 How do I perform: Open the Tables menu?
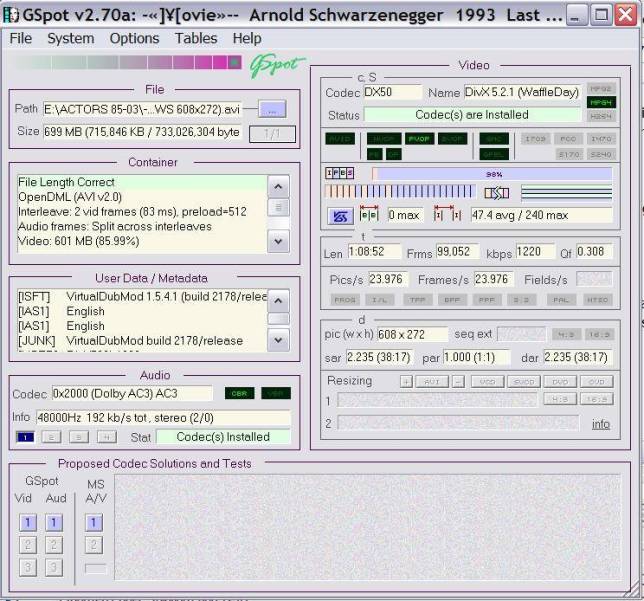click(x=196, y=38)
